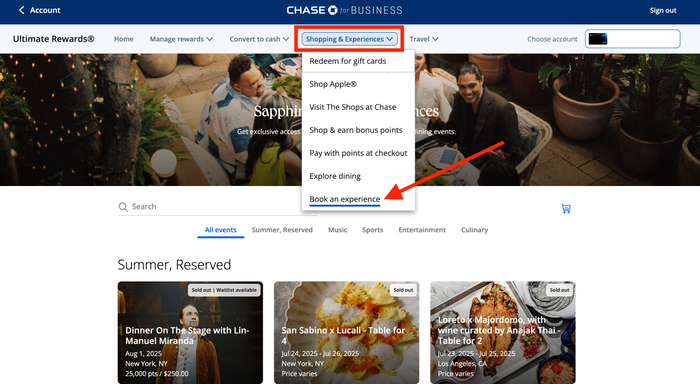Choose Book an experience from menu

[x=345, y=199]
